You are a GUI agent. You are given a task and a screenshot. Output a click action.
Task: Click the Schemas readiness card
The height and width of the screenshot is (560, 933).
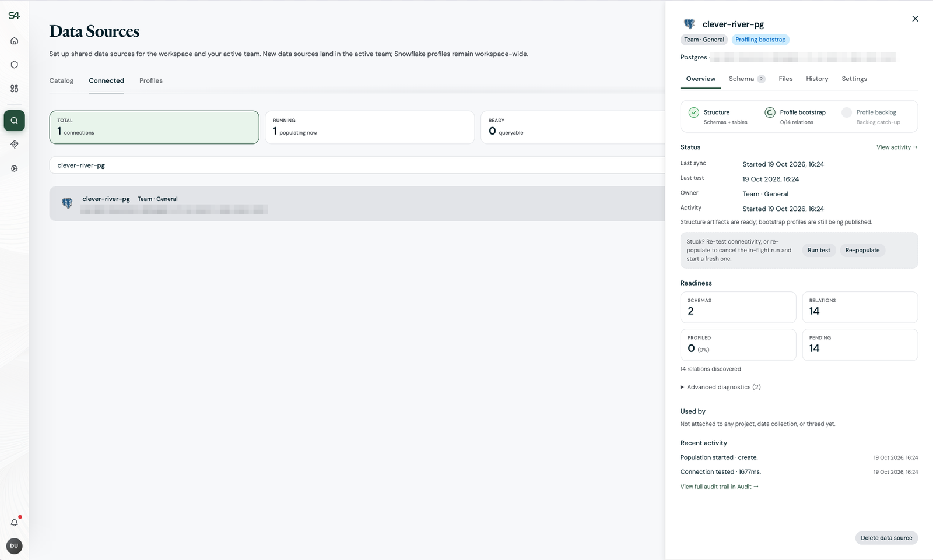point(738,307)
